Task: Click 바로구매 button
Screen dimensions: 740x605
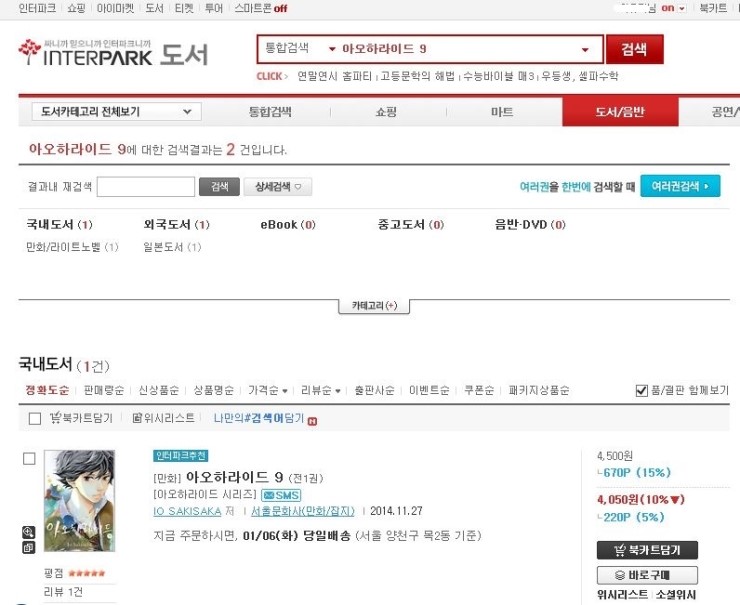Action: [647, 575]
